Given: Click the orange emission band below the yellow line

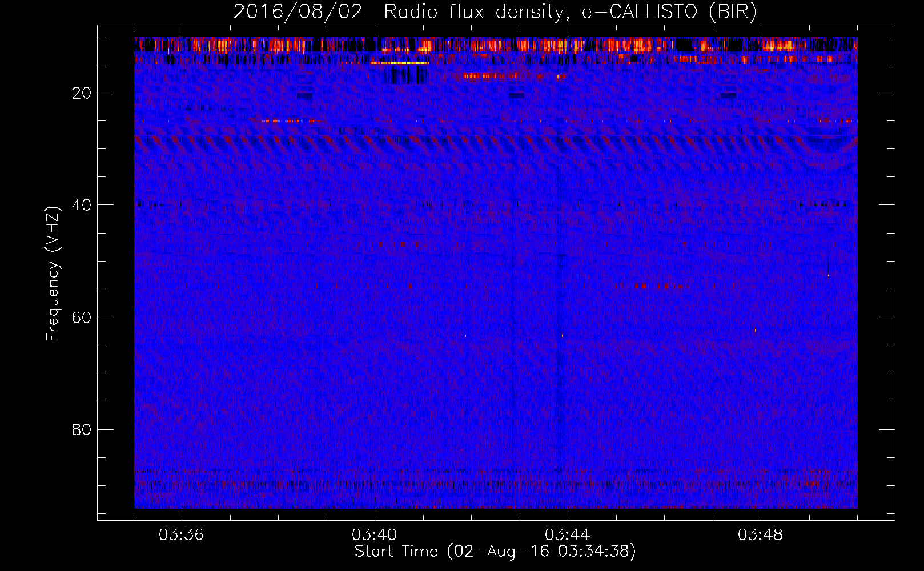Looking at the screenshot, I should (x=503, y=76).
